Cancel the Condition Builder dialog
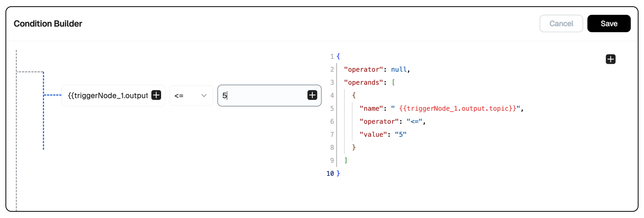This screenshot has width=644, height=218. click(x=561, y=24)
